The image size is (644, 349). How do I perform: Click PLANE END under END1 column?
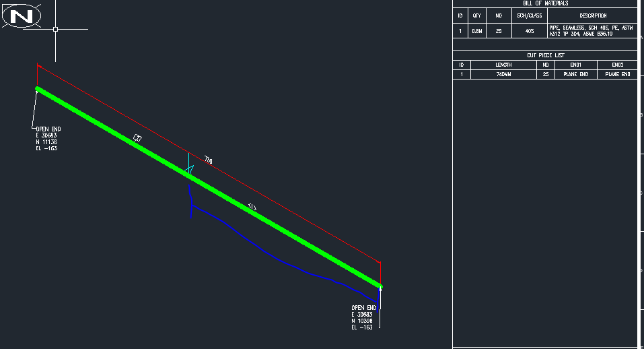coord(576,74)
